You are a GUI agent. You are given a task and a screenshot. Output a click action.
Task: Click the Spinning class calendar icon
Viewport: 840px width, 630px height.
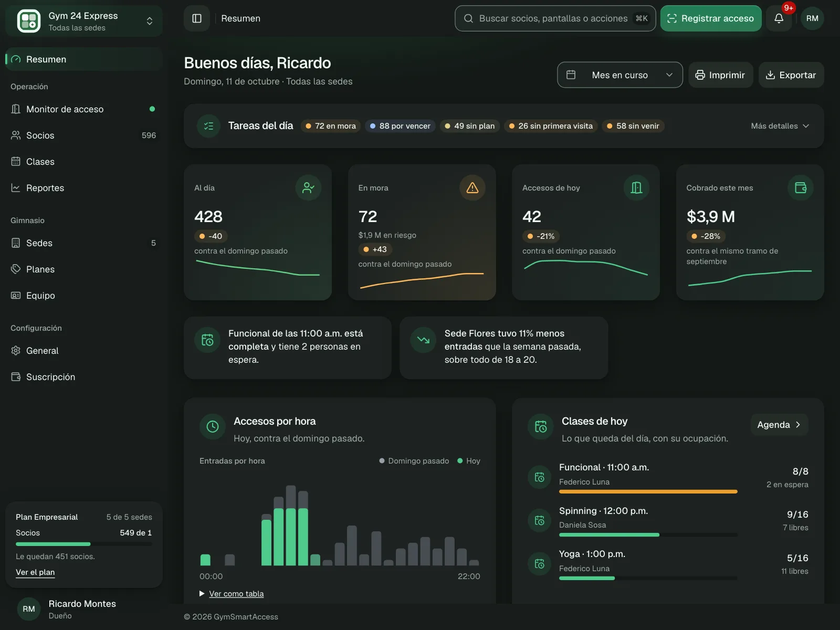point(539,520)
